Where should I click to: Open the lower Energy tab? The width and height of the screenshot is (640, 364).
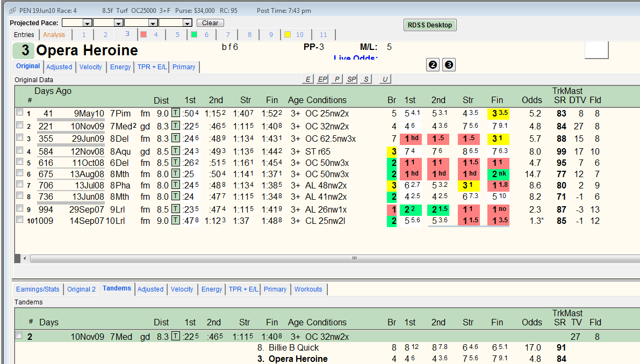[212, 289]
